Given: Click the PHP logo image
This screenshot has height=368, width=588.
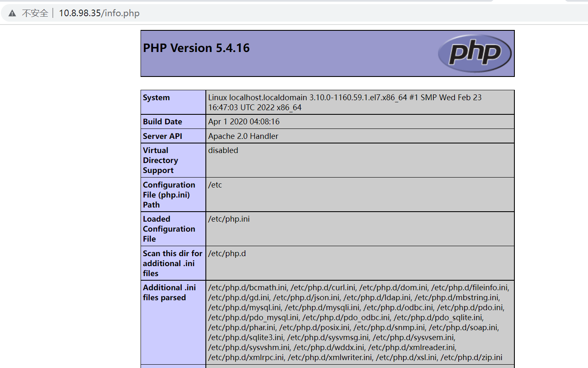Looking at the screenshot, I should pyautogui.click(x=475, y=53).
